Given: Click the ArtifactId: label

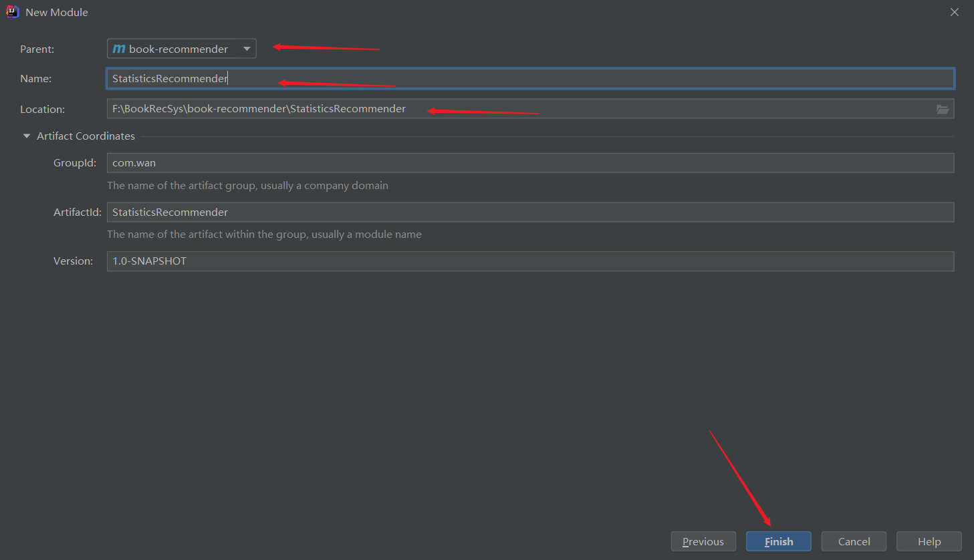Looking at the screenshot, I should pyautogui.click(x=78, y=213).
